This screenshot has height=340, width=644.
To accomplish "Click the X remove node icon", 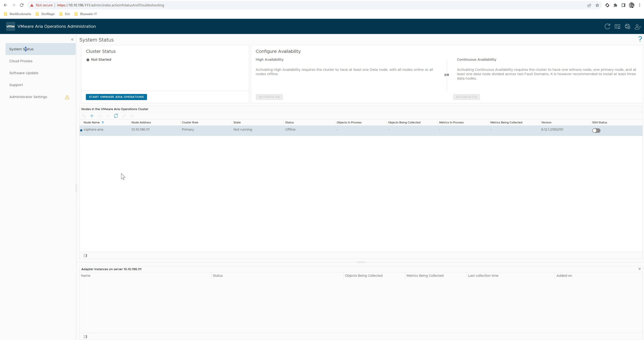I will (x=108, y=116).
